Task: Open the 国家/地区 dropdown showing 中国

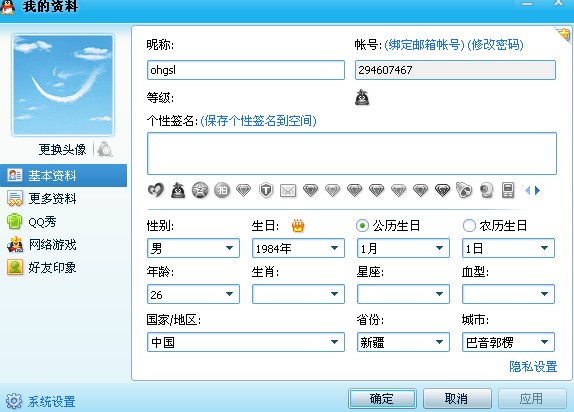Action: click(x=246, y=342)
